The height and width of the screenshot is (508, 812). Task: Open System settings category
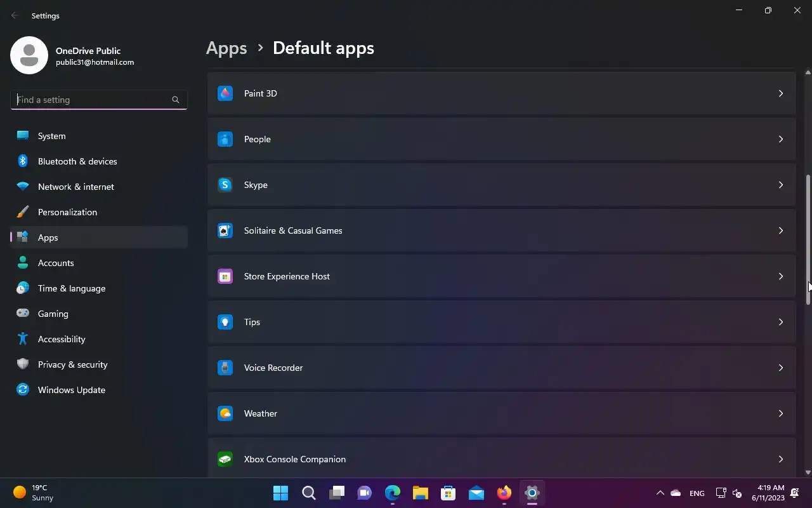coord(99,136)
